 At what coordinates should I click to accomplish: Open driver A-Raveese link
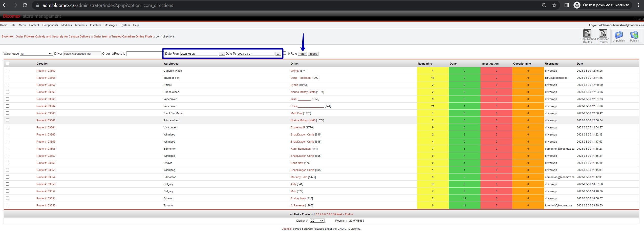point(297,205)
